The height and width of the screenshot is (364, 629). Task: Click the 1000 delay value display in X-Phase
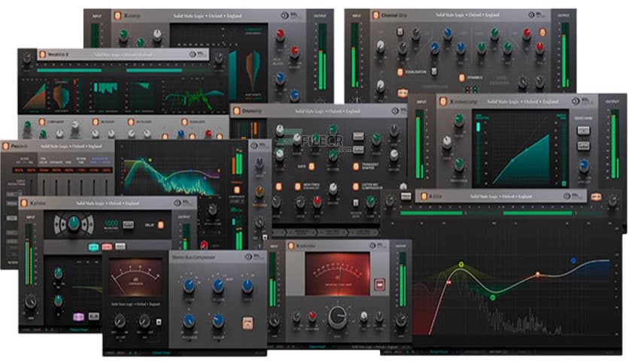click(111, 224)
